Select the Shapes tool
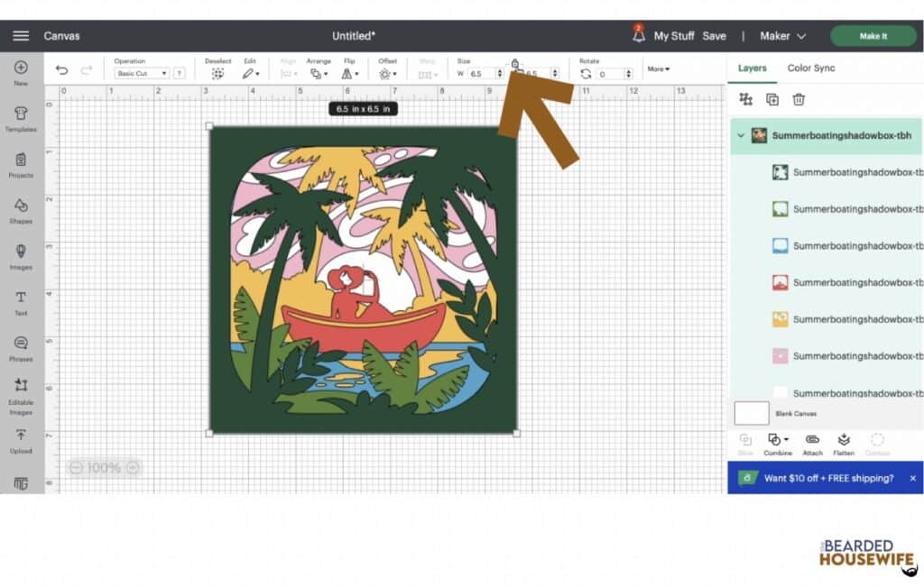Viewport: 924px width, 587px height. point(21,211)
